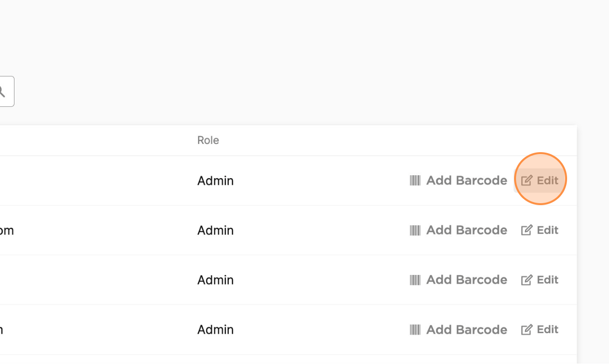Viewport: 609px width, 364px height.
Task: Click the barcode icon in the fourth row
Action: coord(415,330)
